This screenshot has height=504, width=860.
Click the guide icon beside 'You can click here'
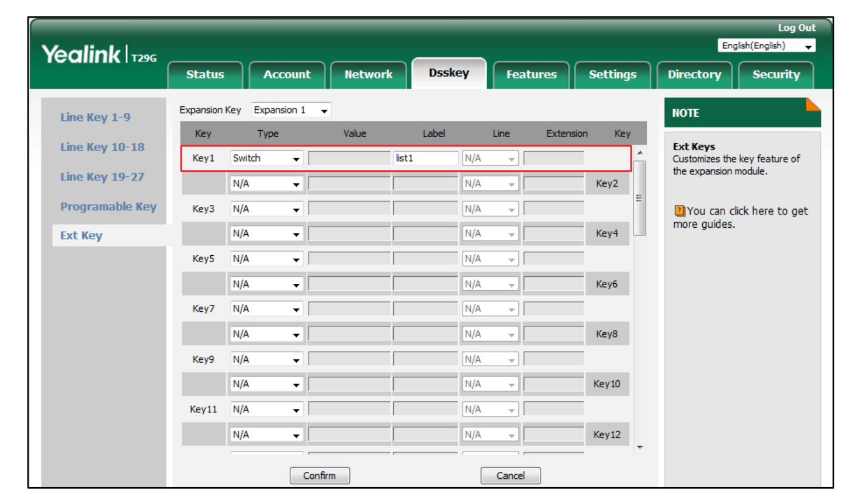[x=679, y=211]
